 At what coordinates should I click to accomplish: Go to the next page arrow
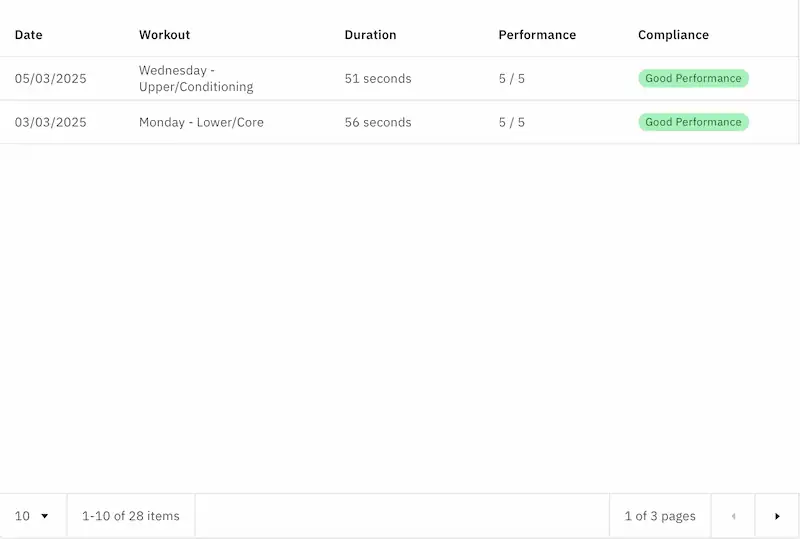(x=777, y=516)
